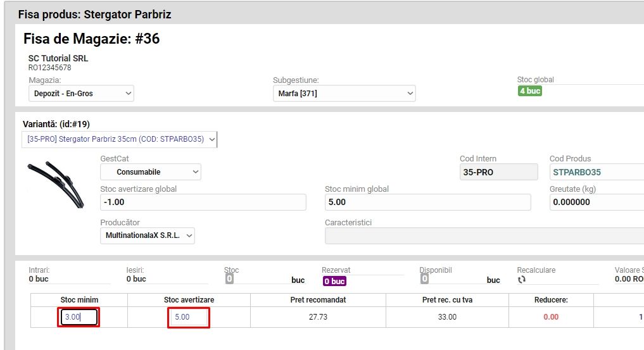Click the Greutate (kg) input field
The width and height of the screenshot is (644, 350).
coord(595,202)
